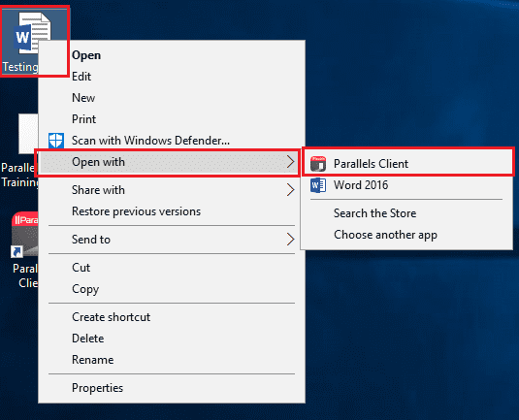Expand the Open with submenu arrow

(x=290, y=162)
